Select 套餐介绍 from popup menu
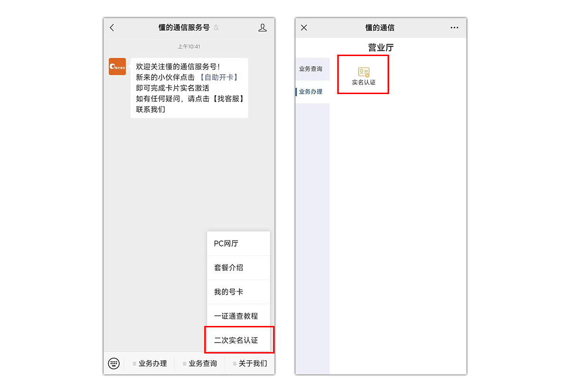This screenshot has height=392, width=570. click(x=238, y=268)
